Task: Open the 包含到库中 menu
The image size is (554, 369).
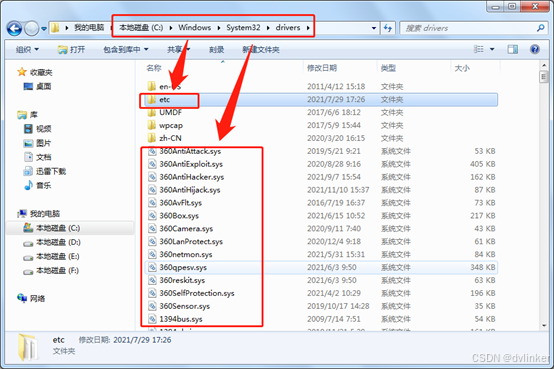Action: [126, 49]
